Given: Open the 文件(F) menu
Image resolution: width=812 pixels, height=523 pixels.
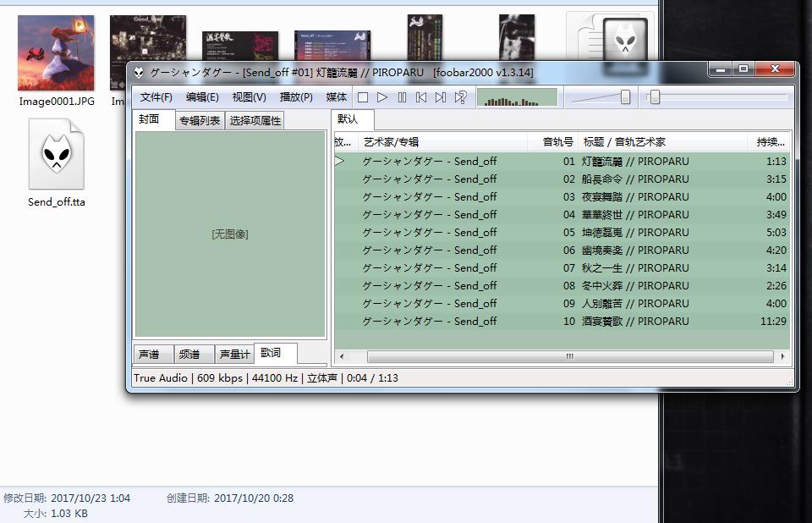Looking at the screenshot, I should click(x=156, y=97).
